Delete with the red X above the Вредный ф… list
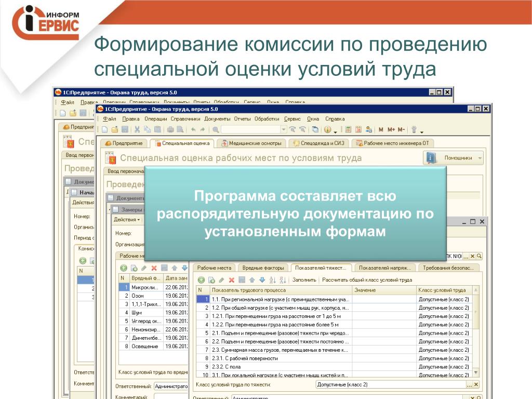Image resolution: width=532 pixels, height=399 pixels. tap(154, 268)
